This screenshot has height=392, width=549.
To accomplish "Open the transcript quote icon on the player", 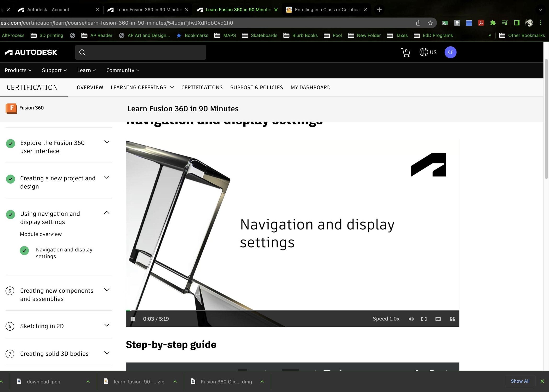I will pos(452,319).
